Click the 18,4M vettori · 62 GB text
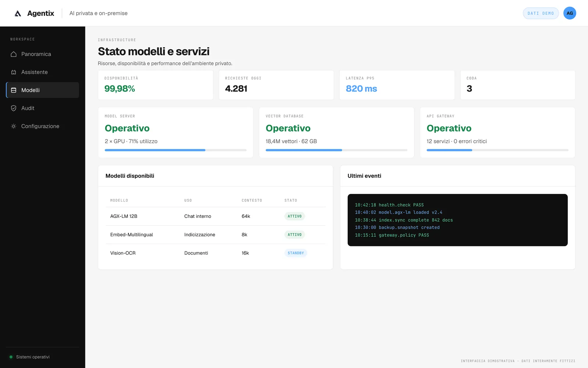This screenshot has width=588, height=368. pyautogui.click(x=291, y=141)
